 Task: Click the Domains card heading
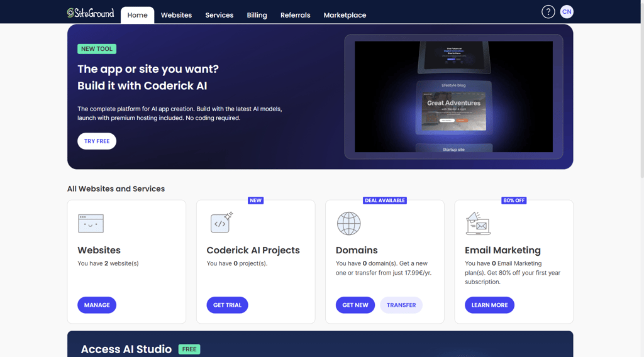point(357,250)
